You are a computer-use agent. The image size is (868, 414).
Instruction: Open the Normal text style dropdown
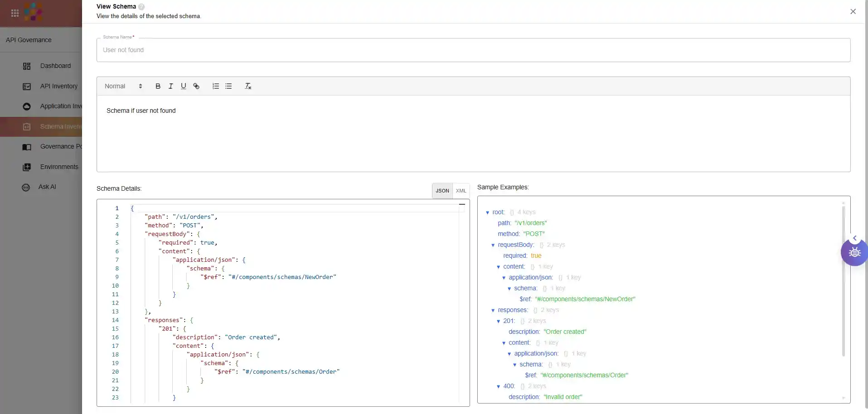click(123, 86)
